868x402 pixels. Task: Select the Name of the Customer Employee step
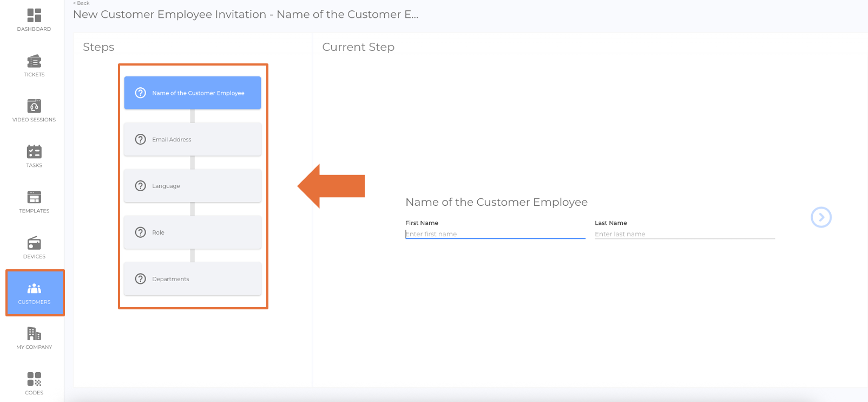point(198,93)
